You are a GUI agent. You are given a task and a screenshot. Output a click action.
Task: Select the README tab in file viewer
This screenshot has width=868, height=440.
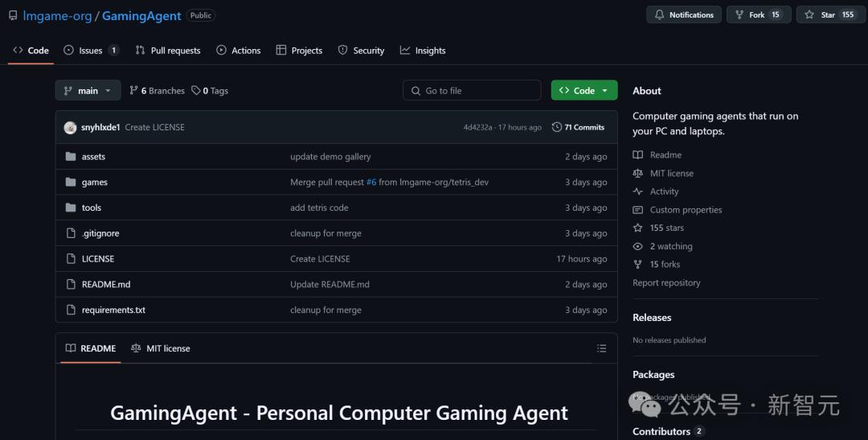tap(91, 348)
